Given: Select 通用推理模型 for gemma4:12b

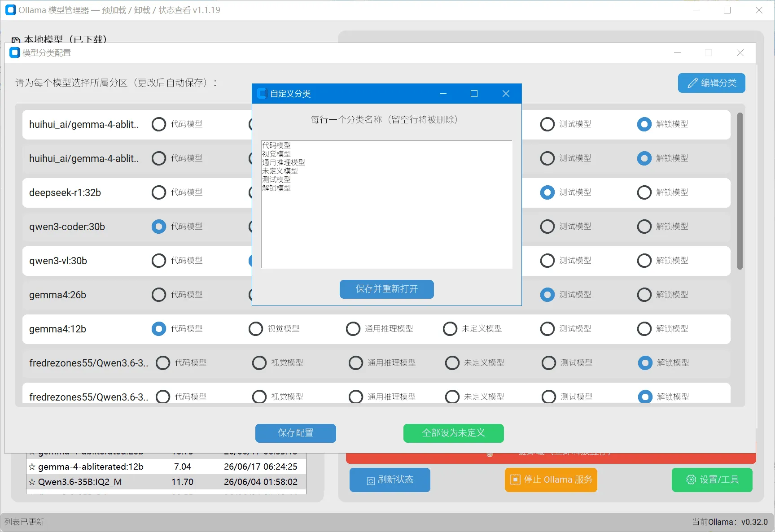Looking at the screenshot, I should (353, 329).
